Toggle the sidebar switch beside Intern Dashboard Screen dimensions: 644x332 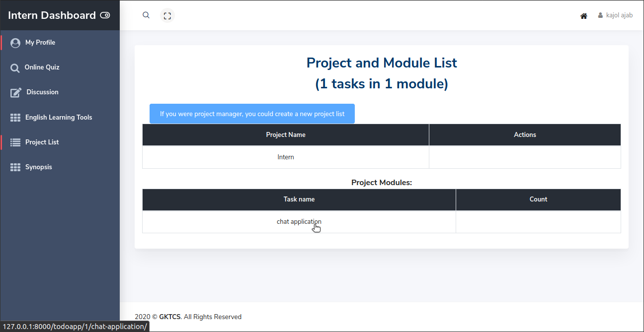coord(105,15)
